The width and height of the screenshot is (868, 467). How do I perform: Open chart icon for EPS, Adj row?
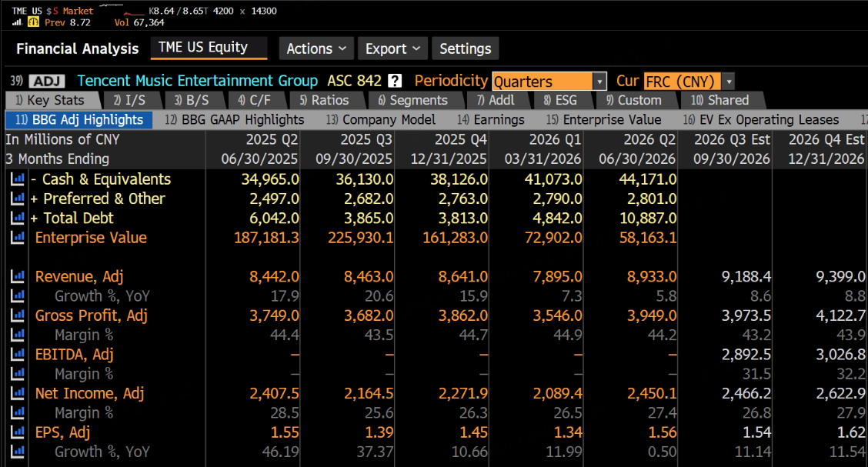pos(18,432)
